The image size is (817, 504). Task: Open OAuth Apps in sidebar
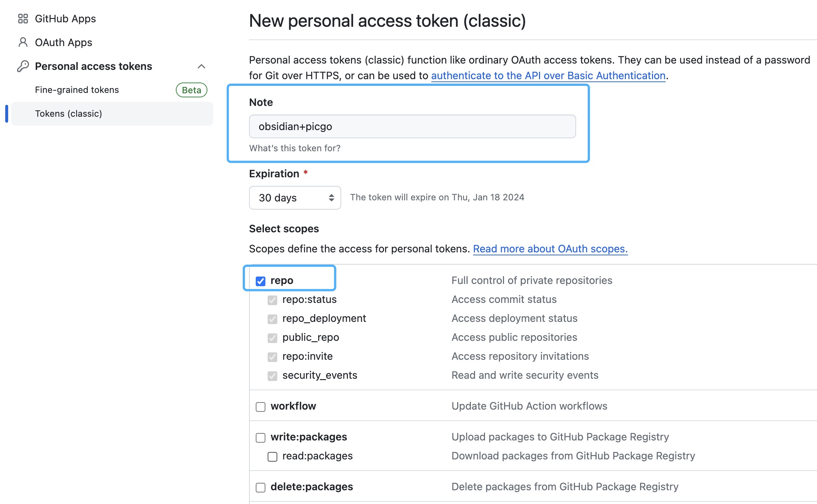64,42
